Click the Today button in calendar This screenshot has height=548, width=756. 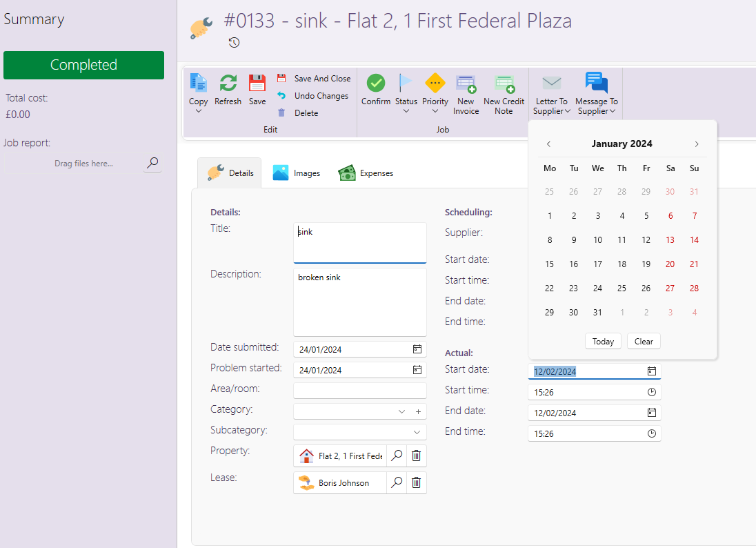click(x=603, y=341)
